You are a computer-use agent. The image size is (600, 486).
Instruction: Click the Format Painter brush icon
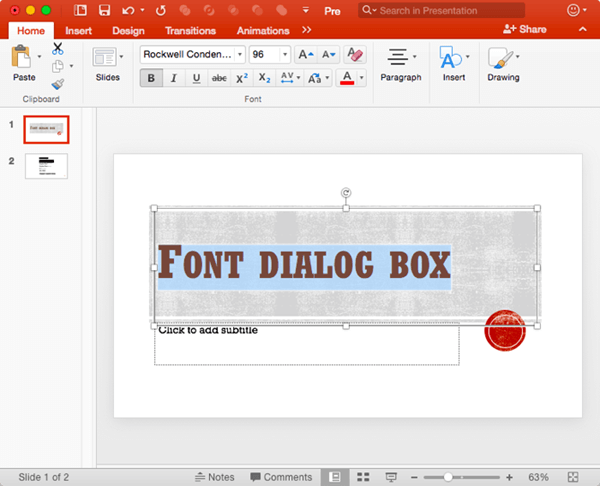[57, 84]
